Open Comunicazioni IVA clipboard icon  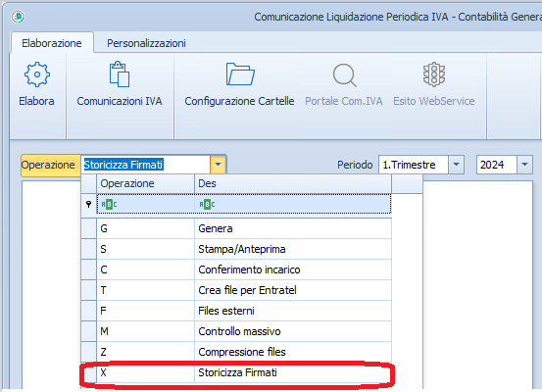tap(120, 73)
